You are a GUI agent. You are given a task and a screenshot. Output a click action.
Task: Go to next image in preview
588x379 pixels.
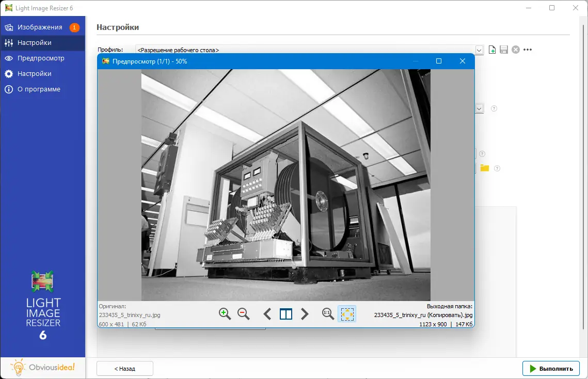(305, 314)
